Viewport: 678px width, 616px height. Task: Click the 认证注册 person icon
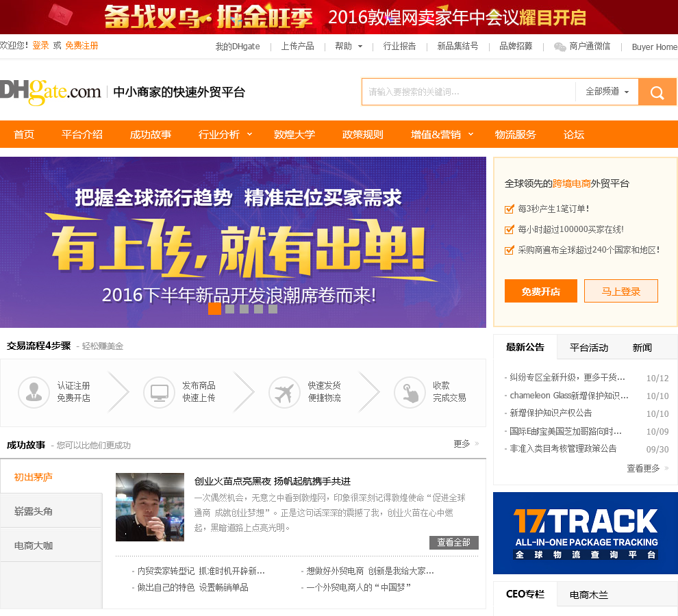pyautogui.click(x=34, y=392)
